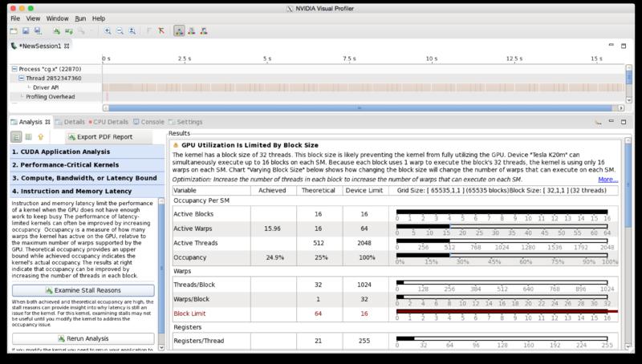Collapse the Process "cg.x" tree node
The height and width of the screenshot is (364, 642).
14,69
